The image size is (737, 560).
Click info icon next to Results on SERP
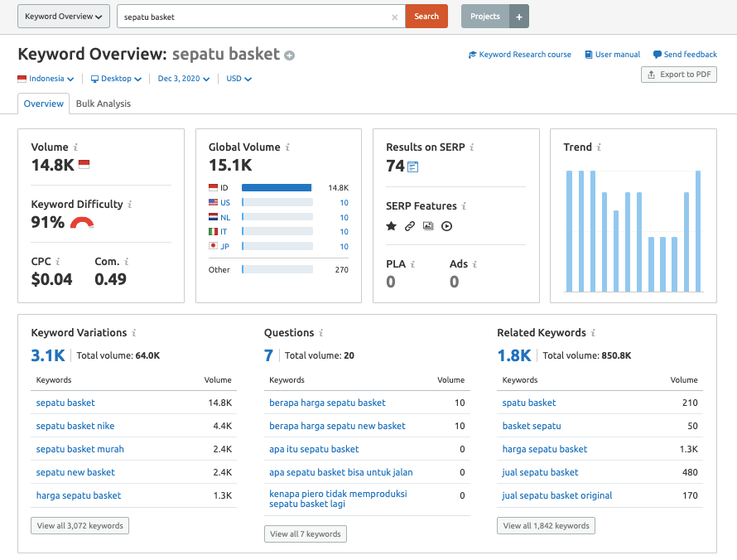coord(472,147)
